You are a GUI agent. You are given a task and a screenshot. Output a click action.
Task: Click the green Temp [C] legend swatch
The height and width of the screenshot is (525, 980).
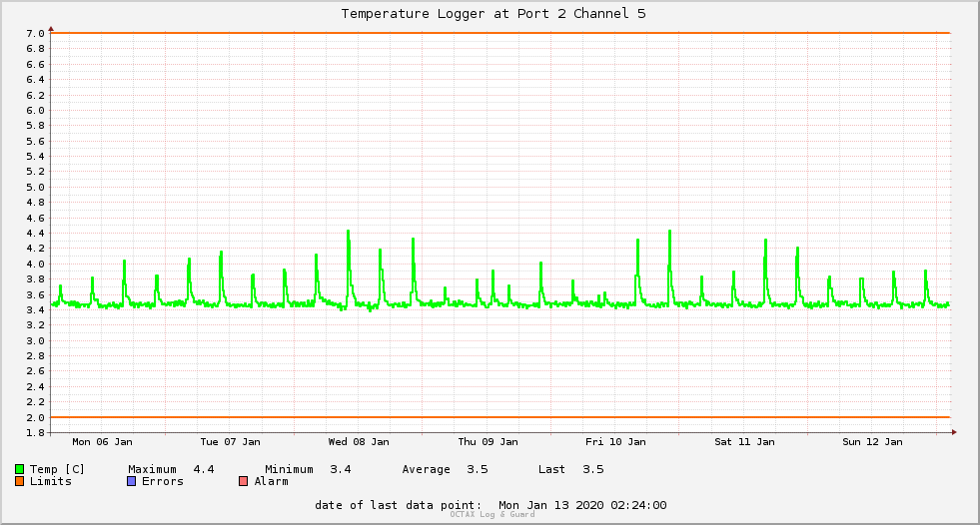19,469
